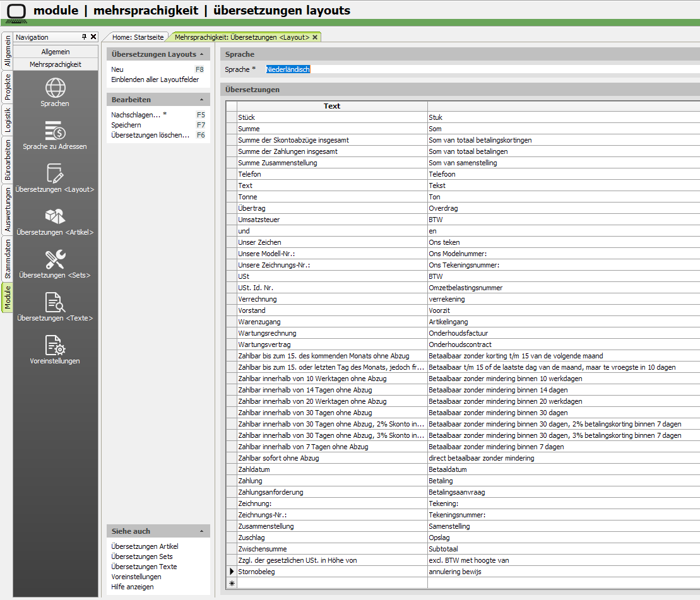700x600 pixels.
Task: Click Hilfe anzeigen link
Action: click(x=132, y=587)
